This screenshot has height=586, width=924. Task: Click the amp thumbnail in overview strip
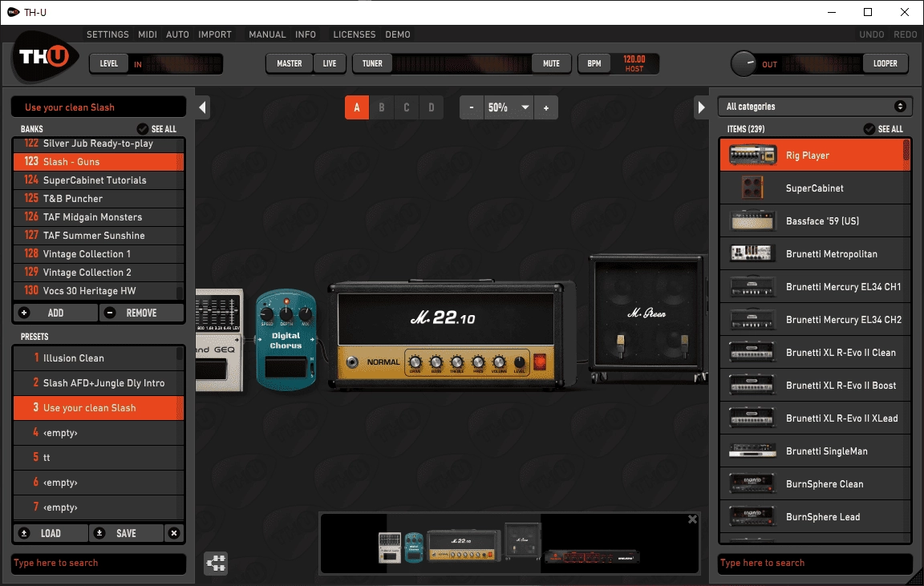463,546
